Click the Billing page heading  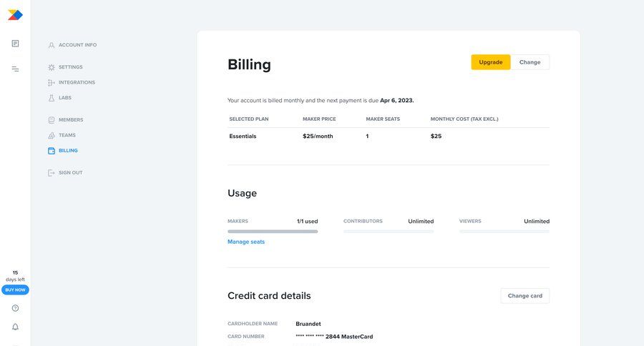click(x=249, y=64)
